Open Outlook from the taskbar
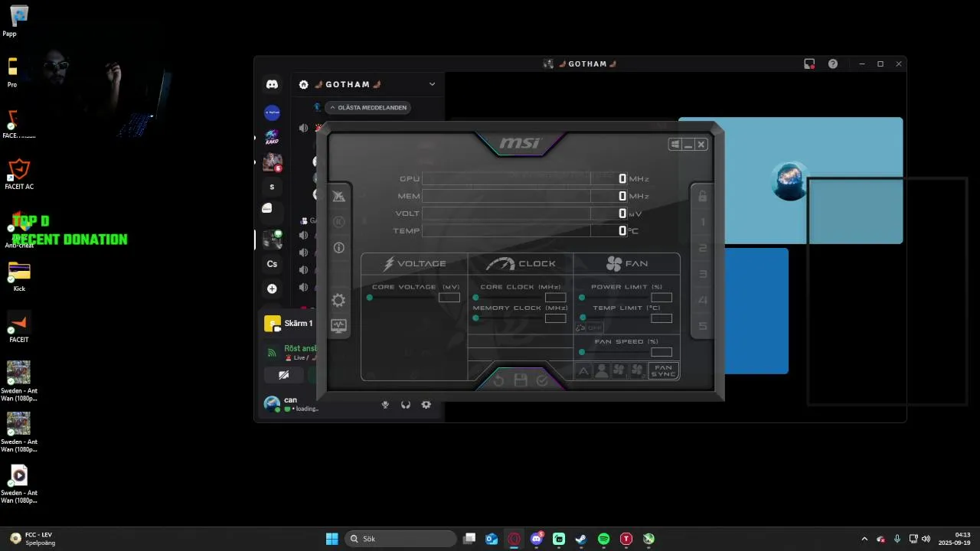Image resolution: width=980 pixels, height=551 pixels. (492, 539)
